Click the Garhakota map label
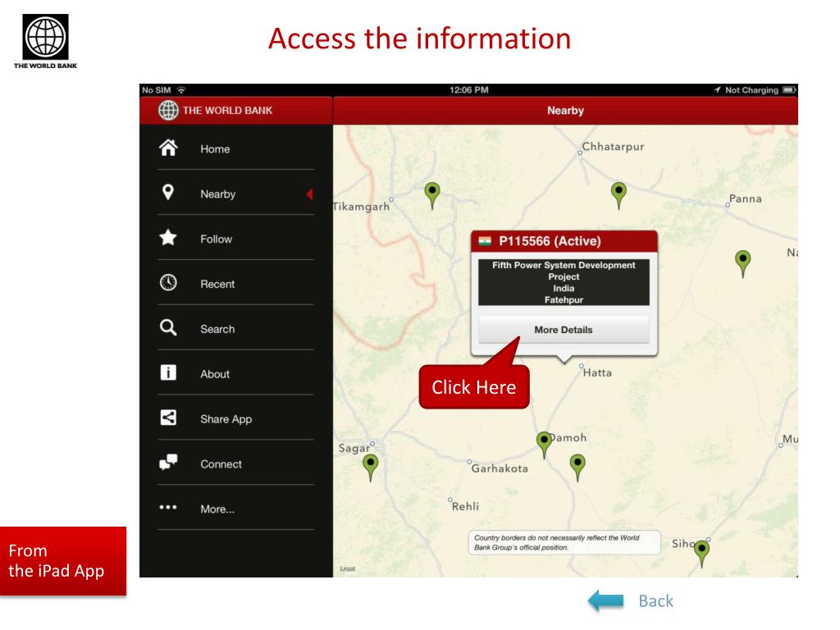 (500, 468)
